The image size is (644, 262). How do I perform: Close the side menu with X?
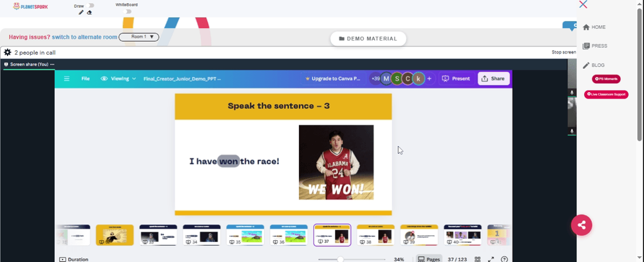[x=583, y=5]
